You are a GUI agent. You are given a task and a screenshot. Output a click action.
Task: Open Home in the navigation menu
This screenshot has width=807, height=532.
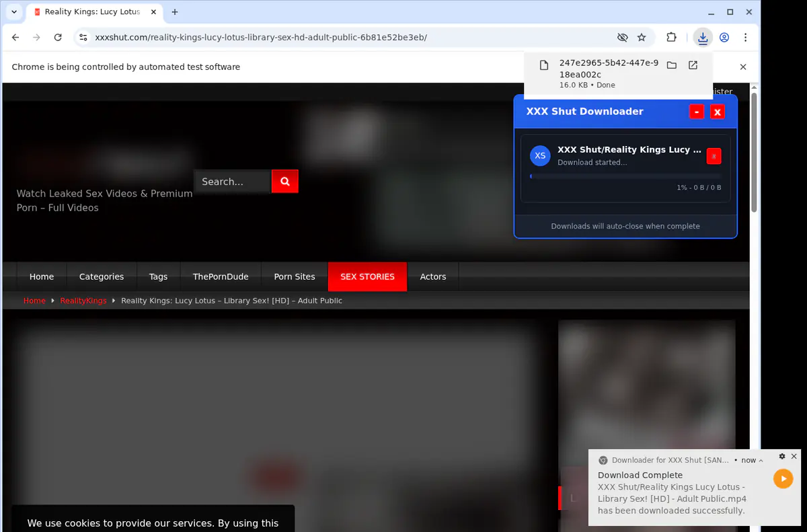[x=42, y=276]
